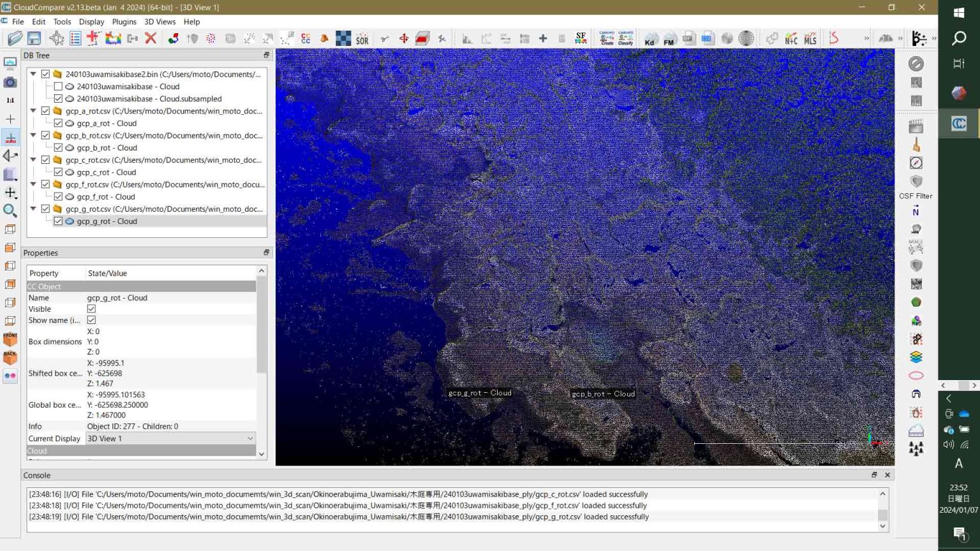Collapse the gcp_a_rot.csv tree node

coord(33,111)
